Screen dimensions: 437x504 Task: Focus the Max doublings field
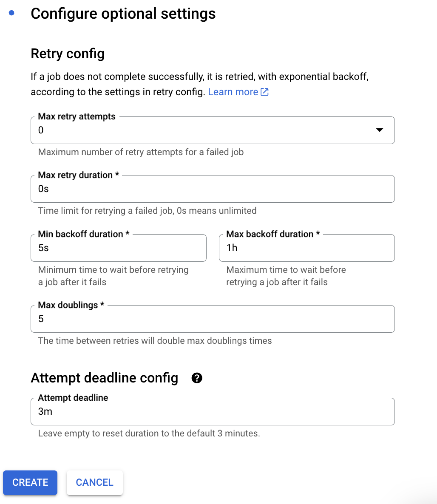[x=213, y=319]
